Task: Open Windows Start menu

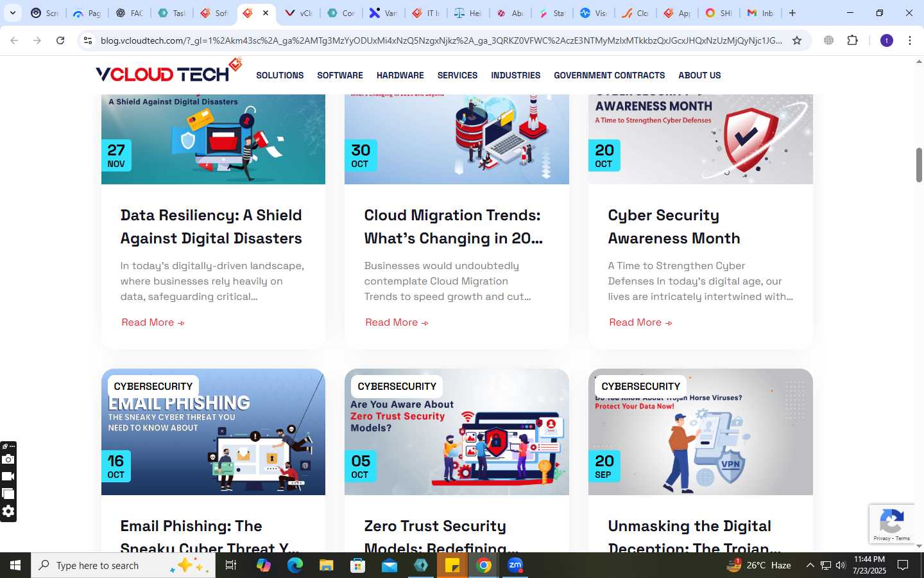Action: pyautogui.click(x=15, y=565)
